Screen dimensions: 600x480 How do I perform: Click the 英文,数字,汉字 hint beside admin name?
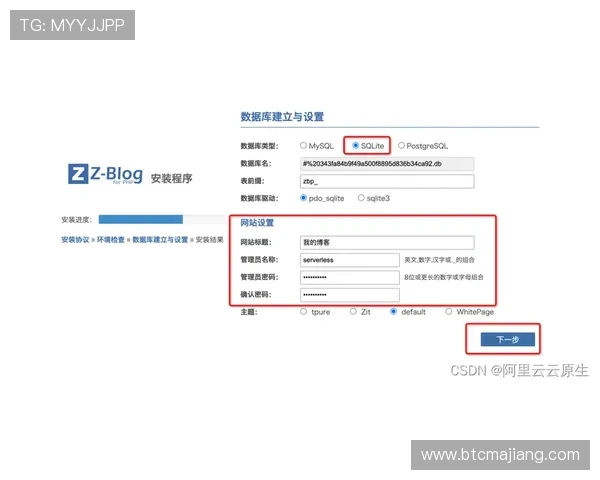[x=439, y=260]
